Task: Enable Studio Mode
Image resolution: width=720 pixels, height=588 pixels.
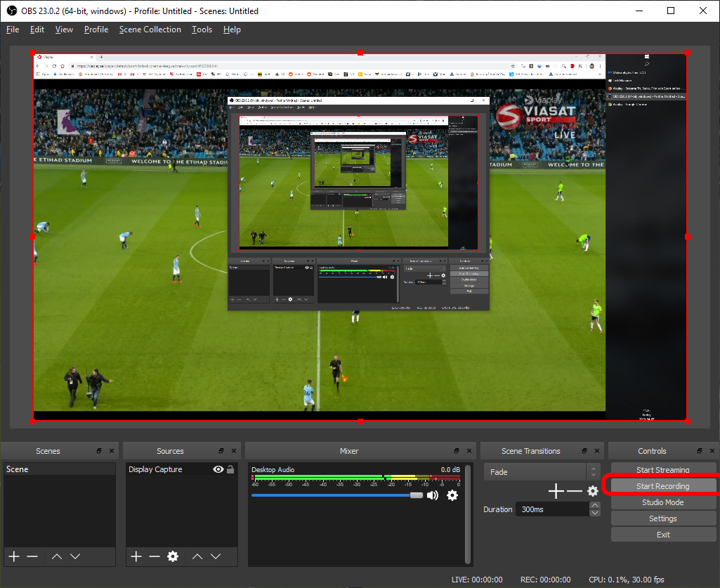Action: pyautogui.click(x=663, y=502)
